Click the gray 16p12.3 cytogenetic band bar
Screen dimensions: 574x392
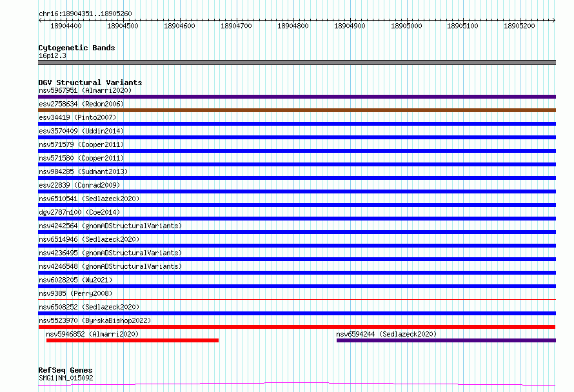coord(297,63)
